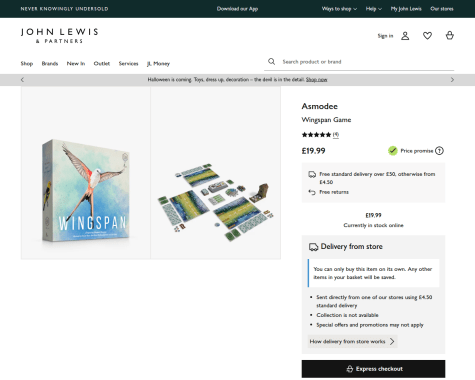Show next promo banner message
The width and height of the screenshot is (475, 380).
[452, 80]
